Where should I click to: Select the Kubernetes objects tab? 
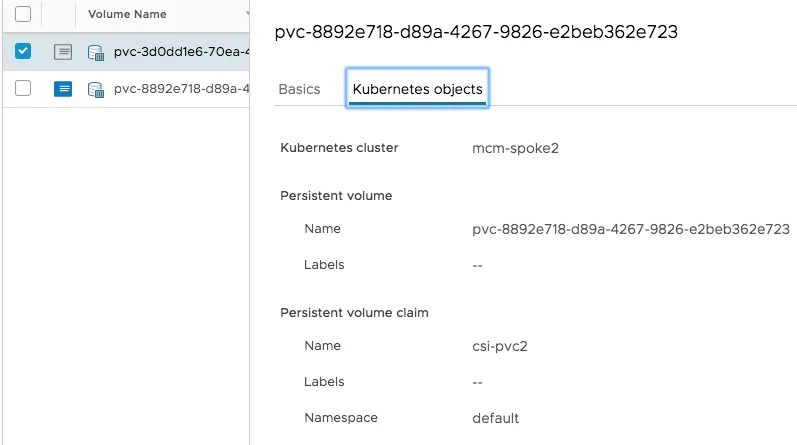coord(417,89)
